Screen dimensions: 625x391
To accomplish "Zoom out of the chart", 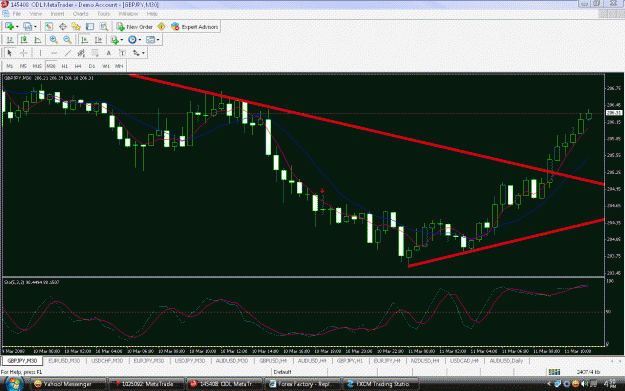I will click(x=67, y=40).
